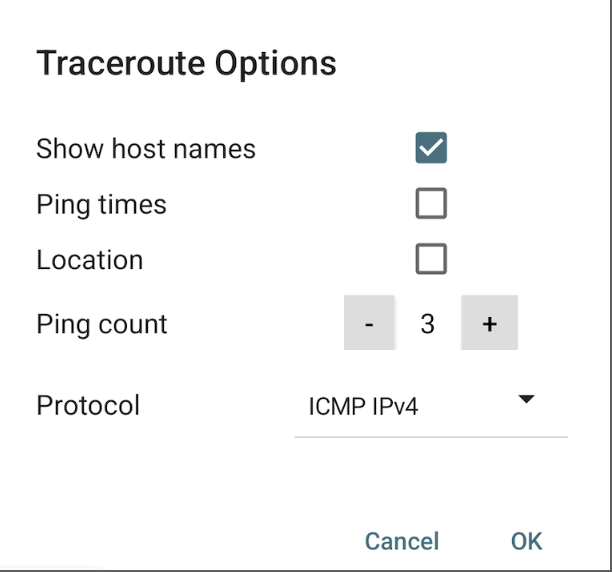Select the Location label text
The image size is (612, 572).
[x=89, y=260]
